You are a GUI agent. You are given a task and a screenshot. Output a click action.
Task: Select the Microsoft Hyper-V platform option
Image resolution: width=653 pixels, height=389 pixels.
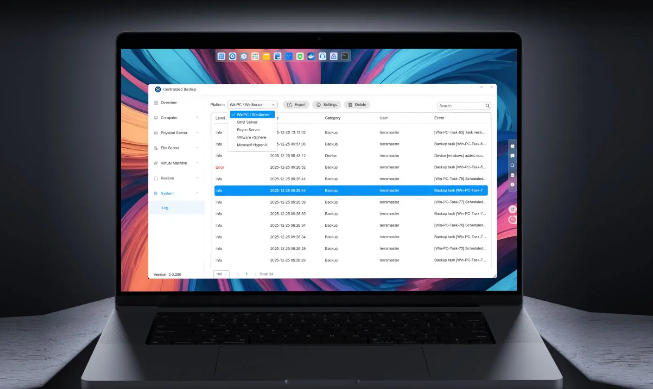[x=252, y=145]
